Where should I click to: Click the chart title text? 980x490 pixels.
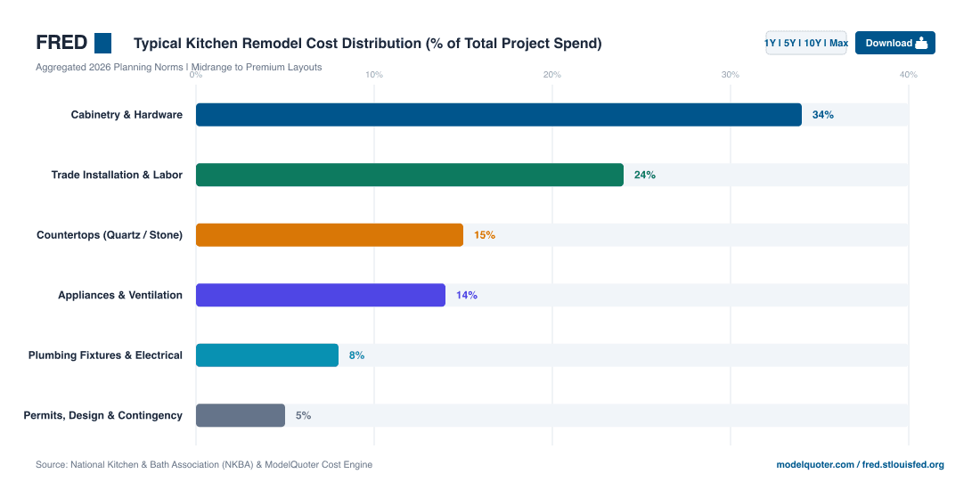(x=367, y=43)
